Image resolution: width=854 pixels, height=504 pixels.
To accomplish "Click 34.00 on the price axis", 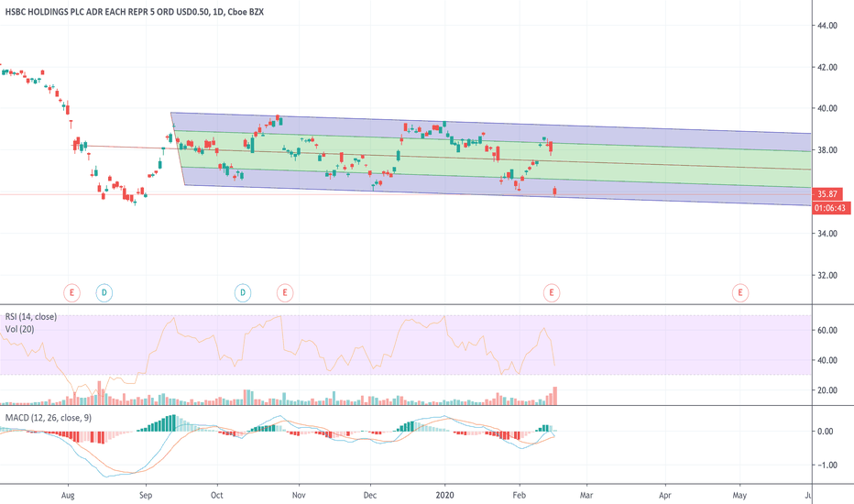I will click(x=827, y=234).
